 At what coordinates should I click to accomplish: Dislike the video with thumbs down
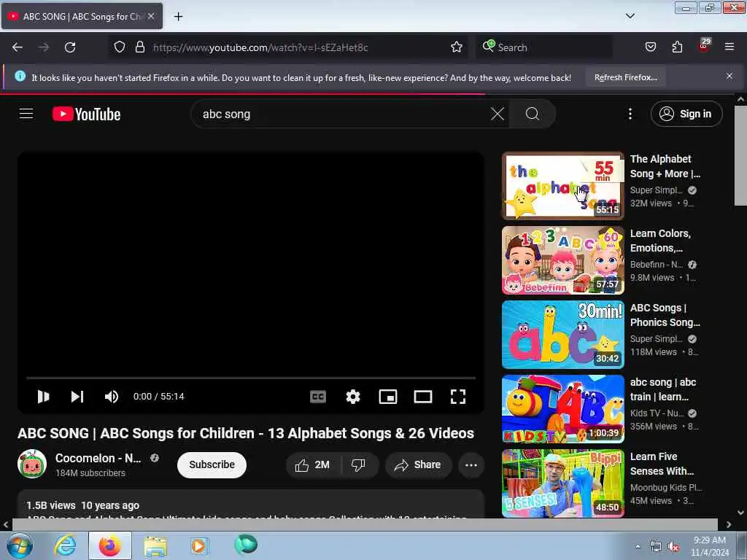click(x=358, y=464)
